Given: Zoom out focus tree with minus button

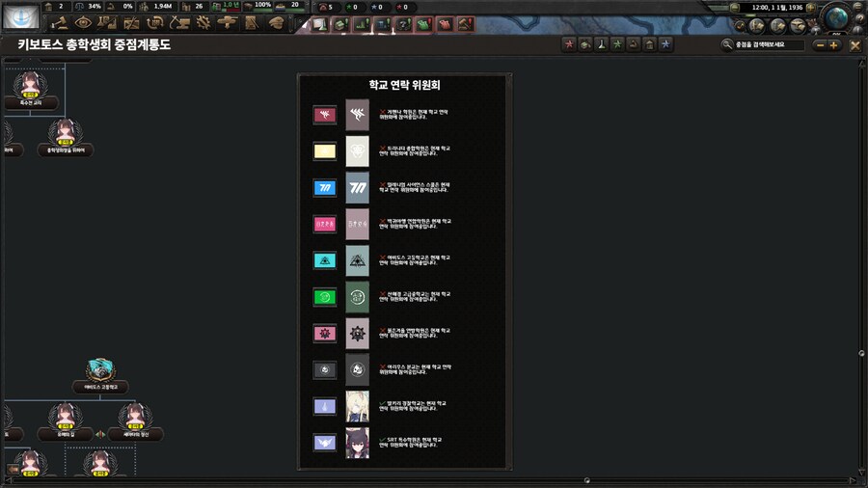Looking at the screenshot, I should (x=820, y=44).
